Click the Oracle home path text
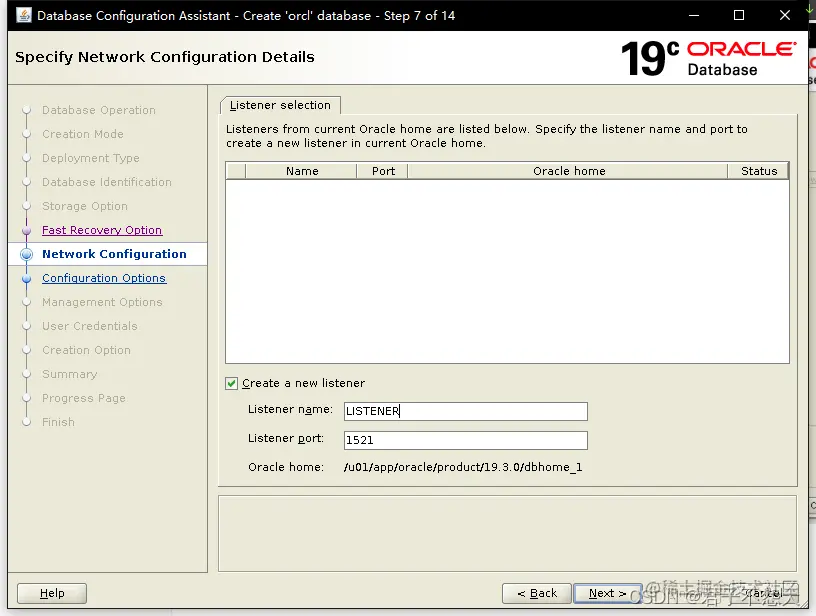816x616 pixels. pyautogui.click(x=463, y=467)
